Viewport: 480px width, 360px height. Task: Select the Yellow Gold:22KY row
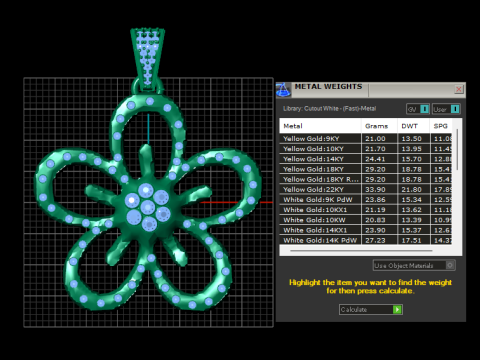point(366,189)
